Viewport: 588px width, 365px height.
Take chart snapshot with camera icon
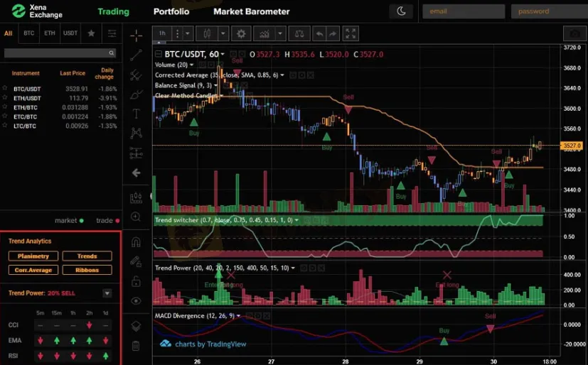[574, 33]
